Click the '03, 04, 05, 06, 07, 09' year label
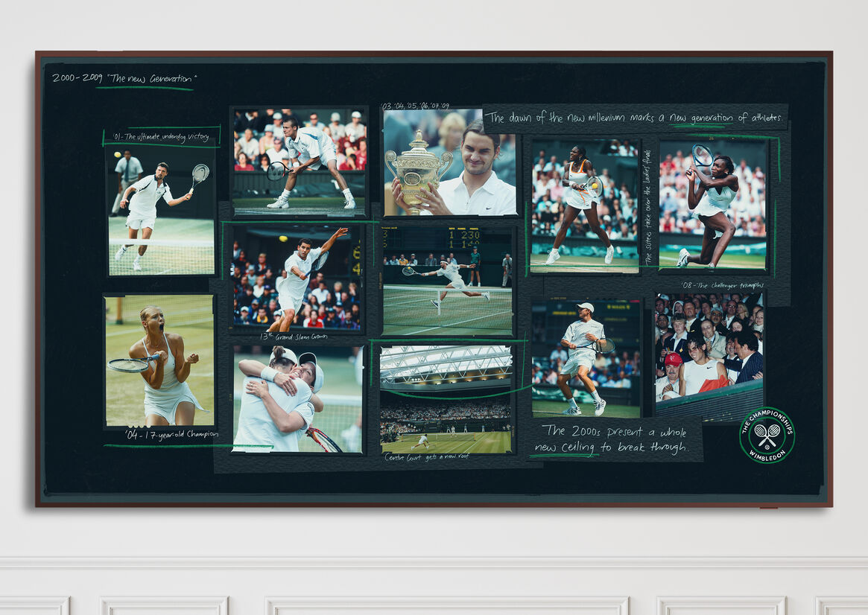 (x=415, y=106)
